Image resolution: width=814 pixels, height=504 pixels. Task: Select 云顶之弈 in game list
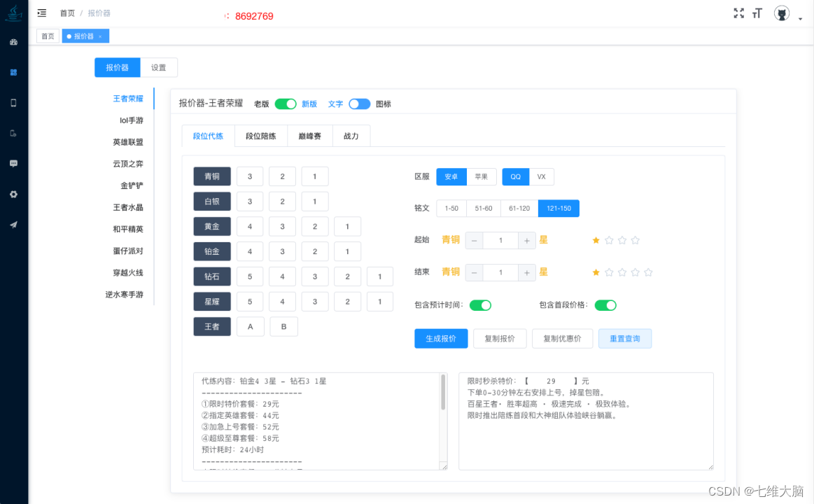pyautogui.click(x=128, y=164)
